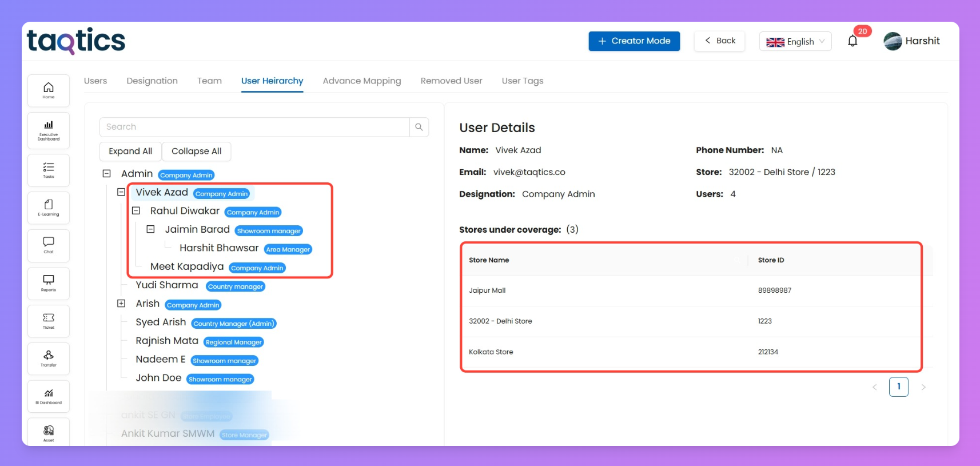Collapse the Admin tree node
The image size is (980, 466).
click(x=106, y=173)
